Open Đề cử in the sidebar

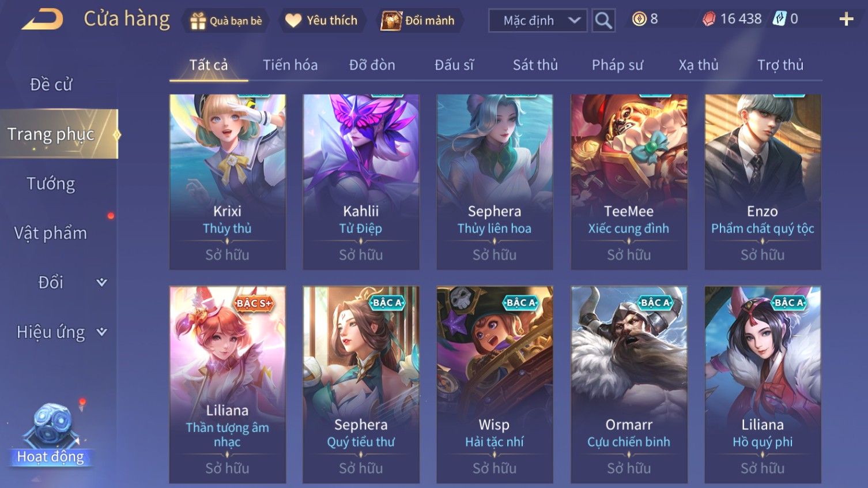pos(51,85)
